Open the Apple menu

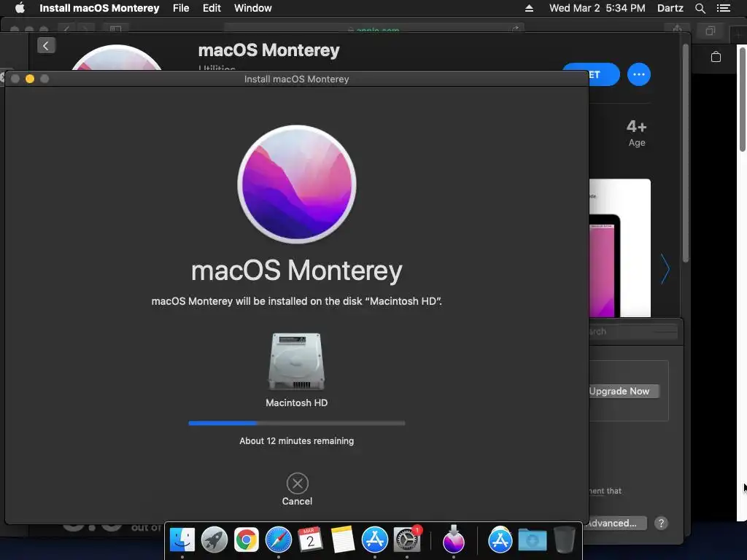tap(20, 8)
